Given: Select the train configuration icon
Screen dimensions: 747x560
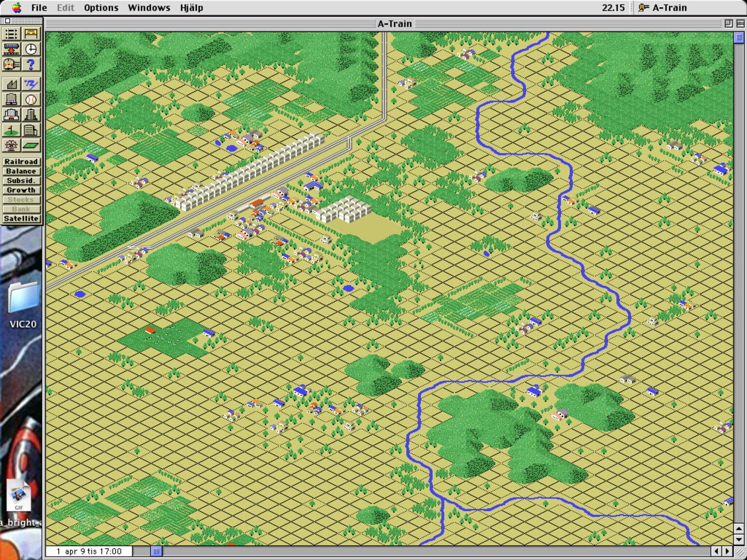Looking at the screenshot, I should [11, 64].
